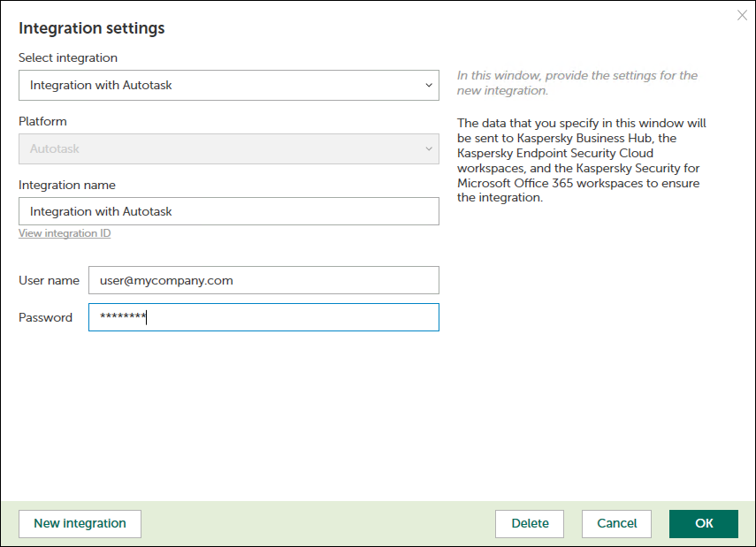
Task: Delete the Autotask integration
Action: [529, 523]
